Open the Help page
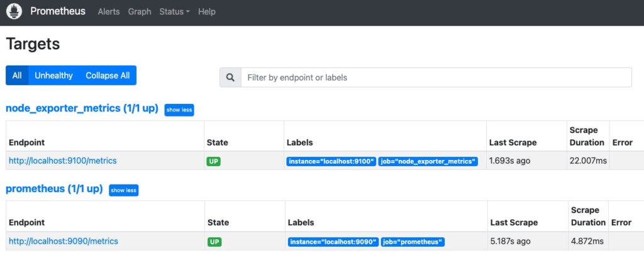Viewport: 644px width, 255px height. (x=206, y=11)
